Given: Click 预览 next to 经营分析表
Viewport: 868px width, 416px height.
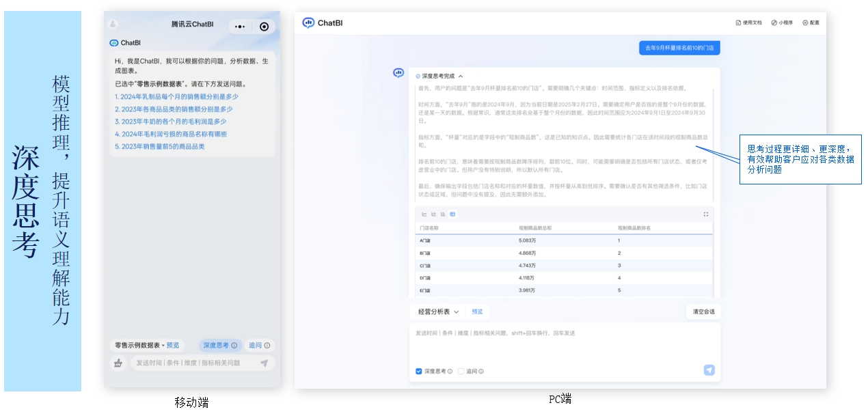Looking at the screenshot, I should point(477,311).
